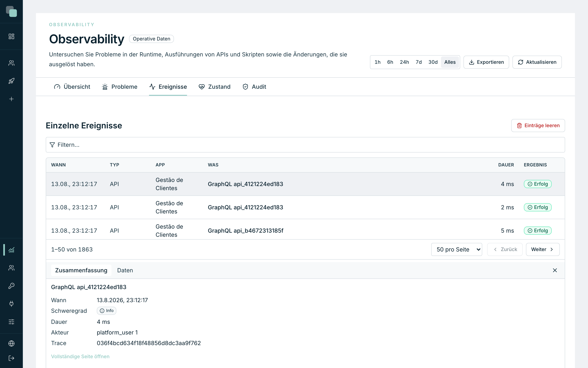
Task: Open the plug icon in sidebar
Action: pos(11,304)
